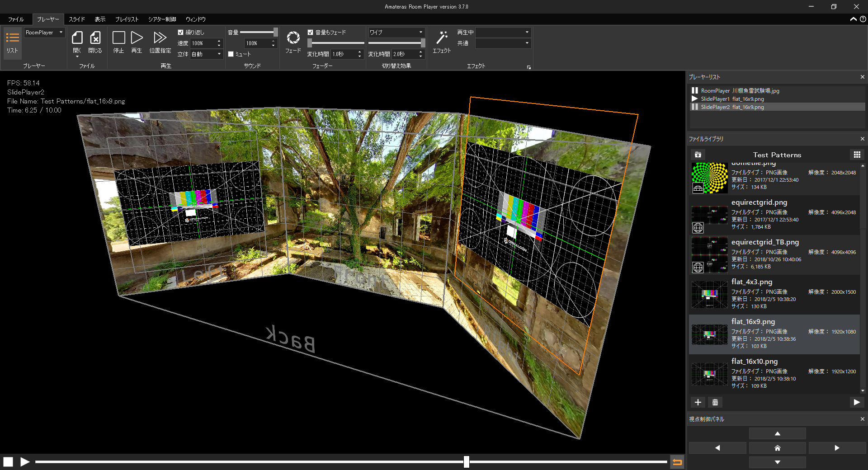Image resolution: width=868 pixels, height=470 pixels.
Task: Delete the selected library file with trash icon
Action: [x=715, y=402]
